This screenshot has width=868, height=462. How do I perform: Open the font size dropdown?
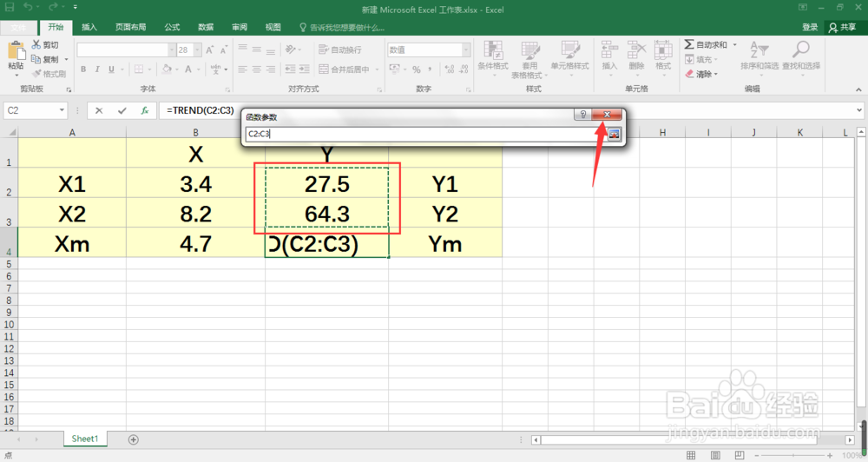click(x=198, y=49)
